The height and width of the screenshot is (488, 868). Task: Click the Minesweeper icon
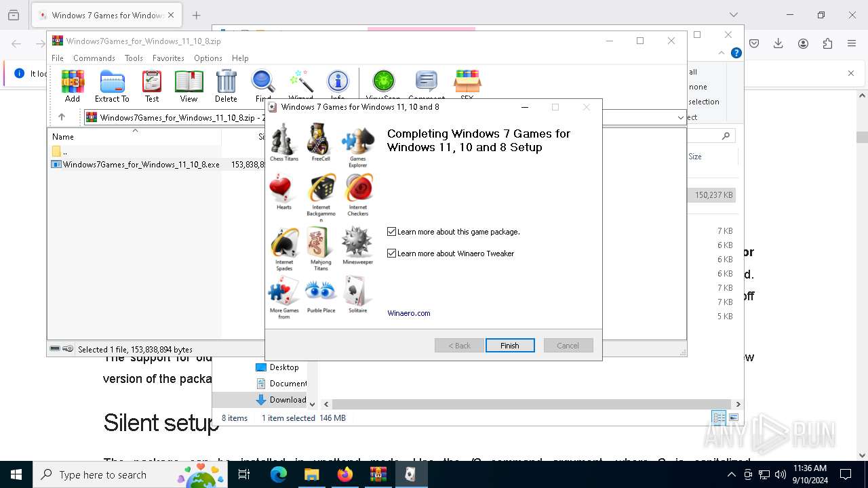coord(358,246)
